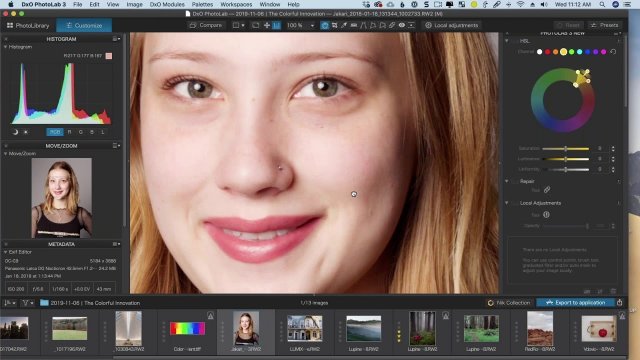Open the macOS Notification Center list icon

pyautogui.click(x=627, y=4)
